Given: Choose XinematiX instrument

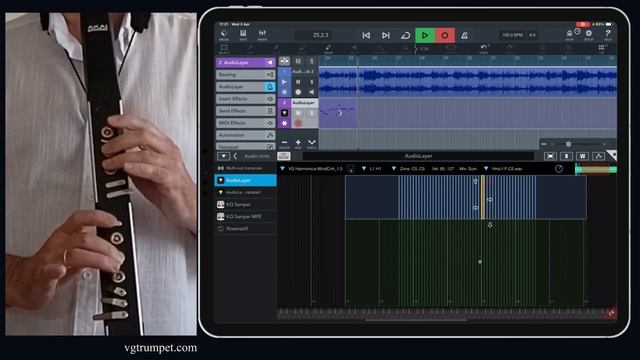Looking at the screenshot, I should click(x=246, y=229).
